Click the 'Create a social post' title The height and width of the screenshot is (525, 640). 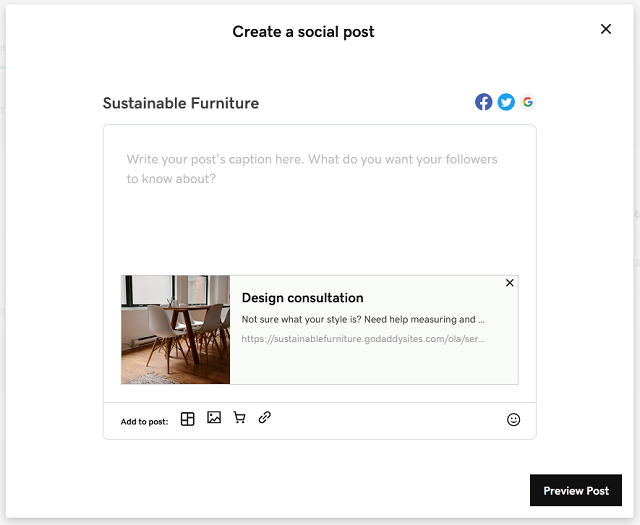pyautogui.click(x=303, y=32)
